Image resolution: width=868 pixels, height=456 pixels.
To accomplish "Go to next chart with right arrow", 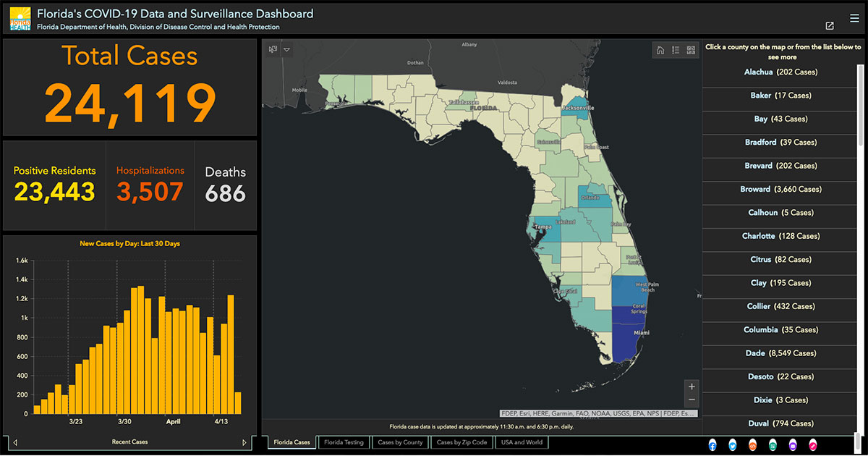I will tap(244, 442).
